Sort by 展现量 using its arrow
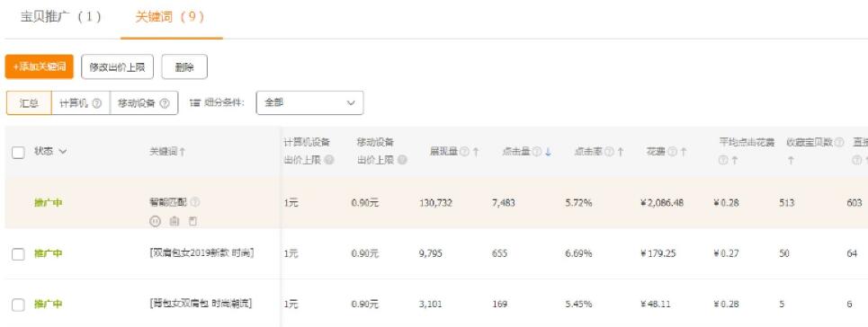 coord(476,152)
